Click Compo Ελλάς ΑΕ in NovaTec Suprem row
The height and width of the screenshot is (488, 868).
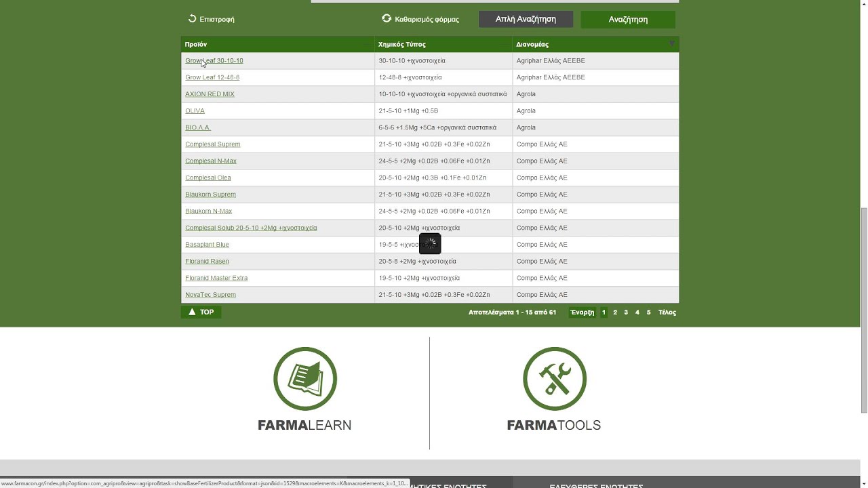click(542, 295)
